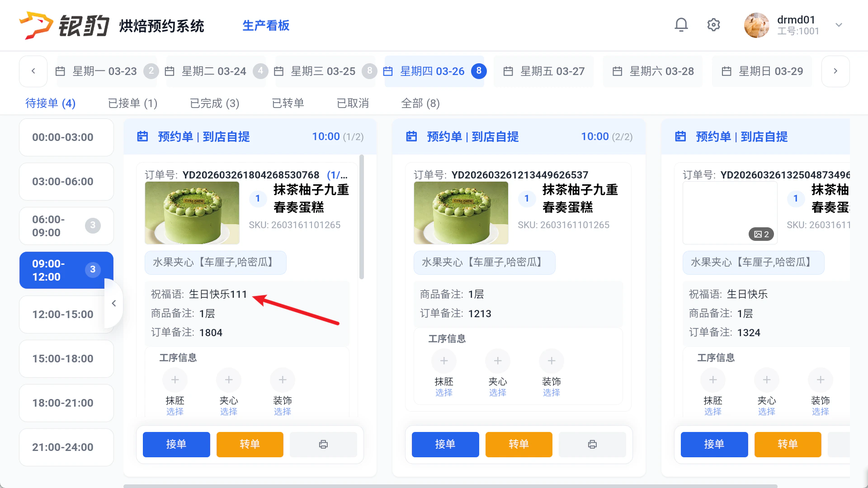Click the drmd01 user avatar

(756, 25)
